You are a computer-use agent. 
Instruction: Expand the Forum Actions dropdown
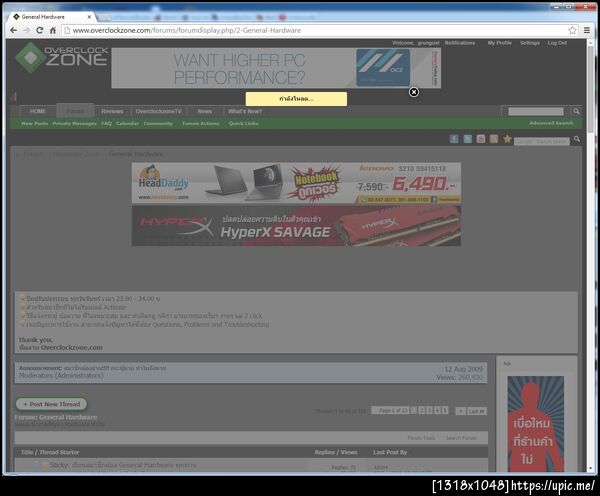pos(201,123)
